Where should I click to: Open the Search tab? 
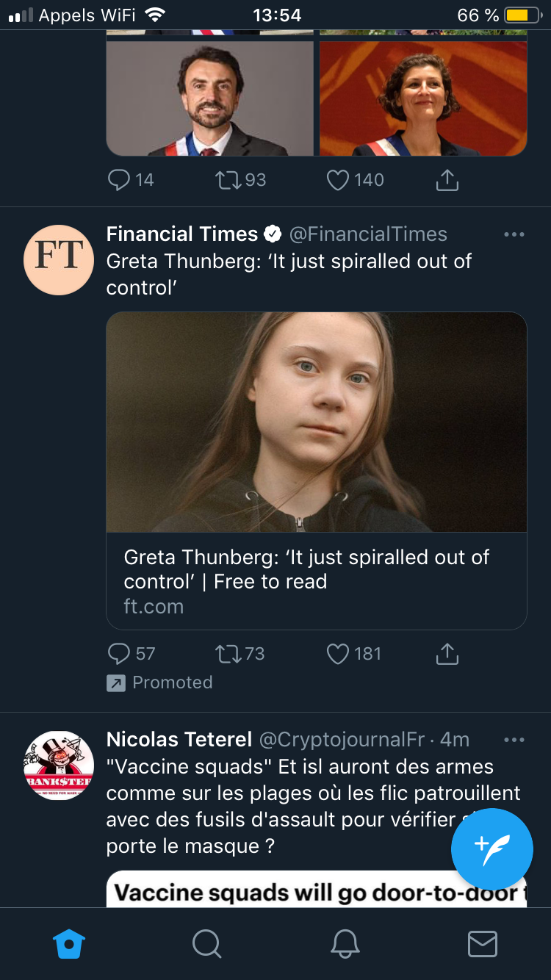(206, 944)
